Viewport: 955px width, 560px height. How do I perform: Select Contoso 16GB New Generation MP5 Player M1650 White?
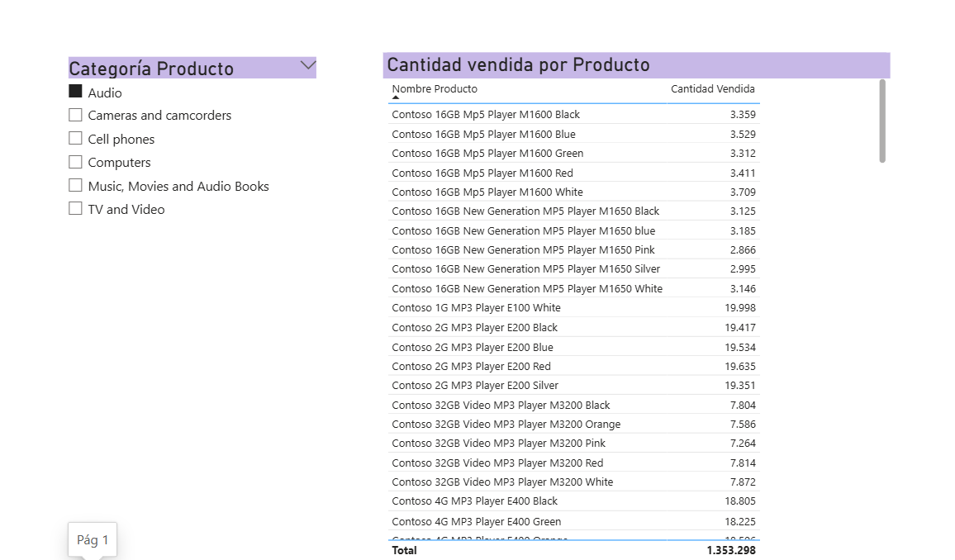pyautogui.click(x=573, y=288)
